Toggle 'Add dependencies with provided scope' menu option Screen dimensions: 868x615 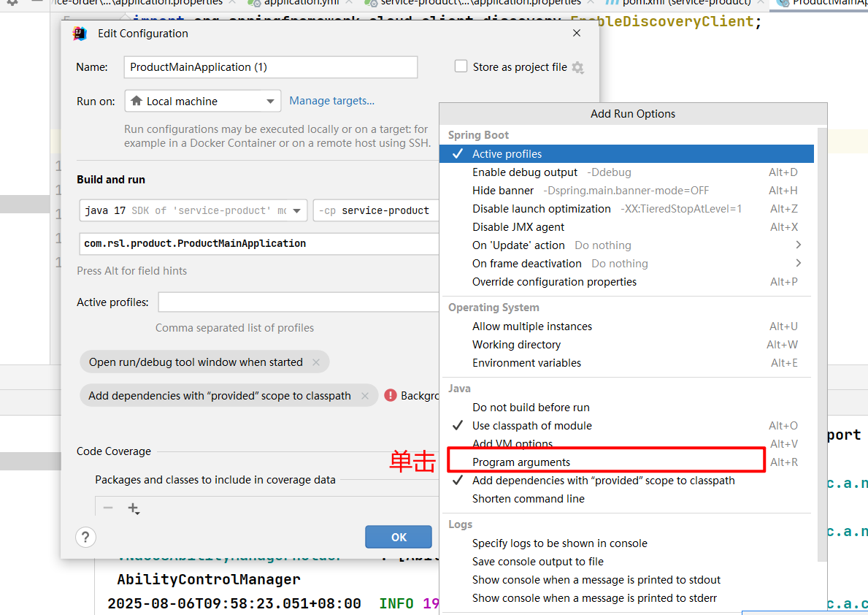point(626,481)
